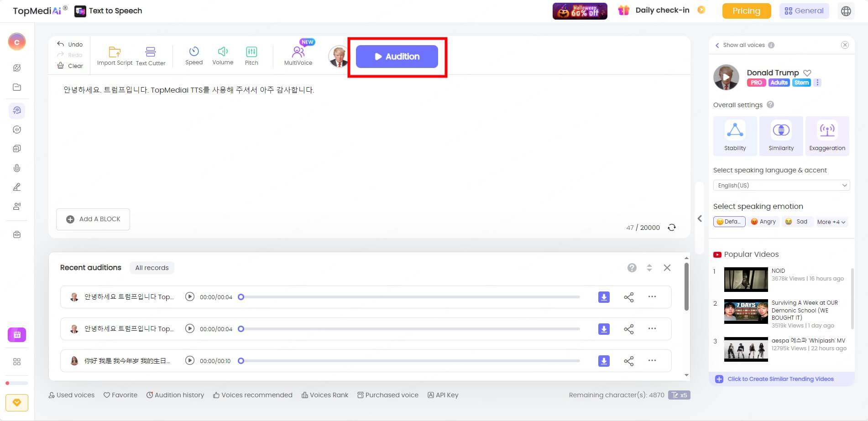
Task: Open Exaggeration setting
Action: coord(827,136)
